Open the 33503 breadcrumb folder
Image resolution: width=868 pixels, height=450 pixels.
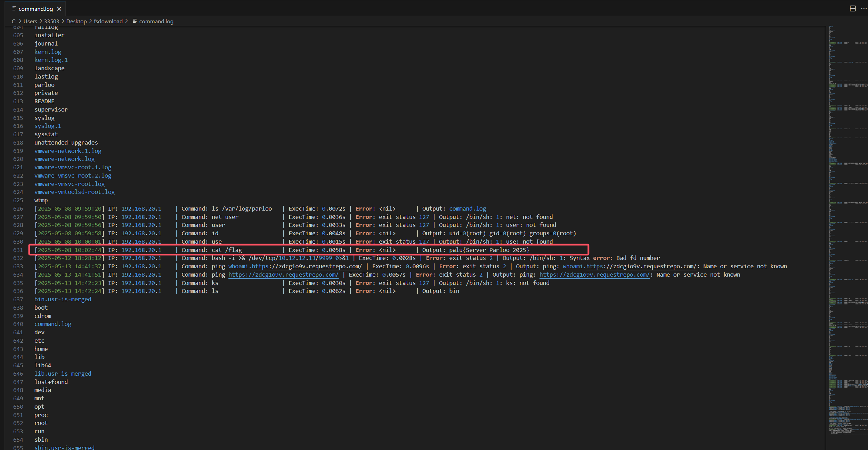click(x=51, y=21)
